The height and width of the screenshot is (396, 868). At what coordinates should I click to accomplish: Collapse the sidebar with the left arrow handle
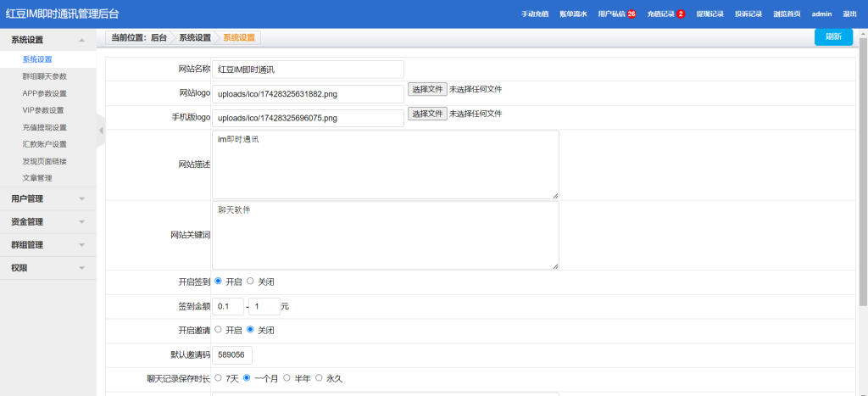tap(101, 130)
